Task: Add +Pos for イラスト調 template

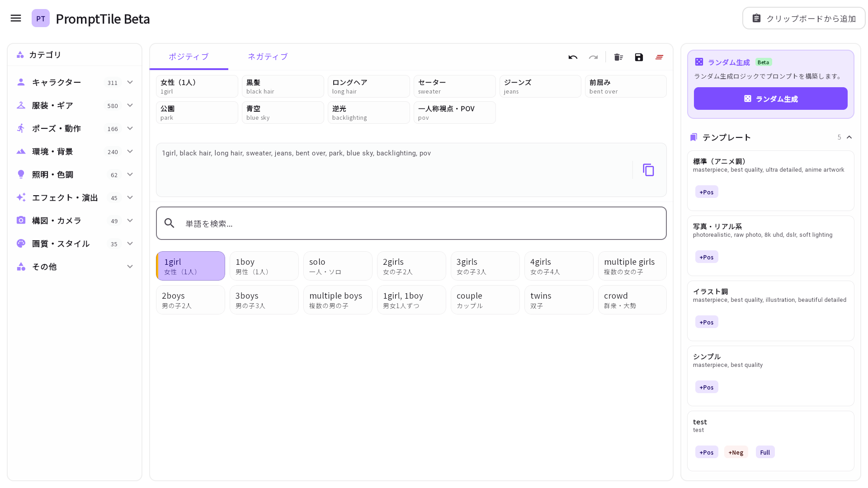Action: click(x=707, y=322)
